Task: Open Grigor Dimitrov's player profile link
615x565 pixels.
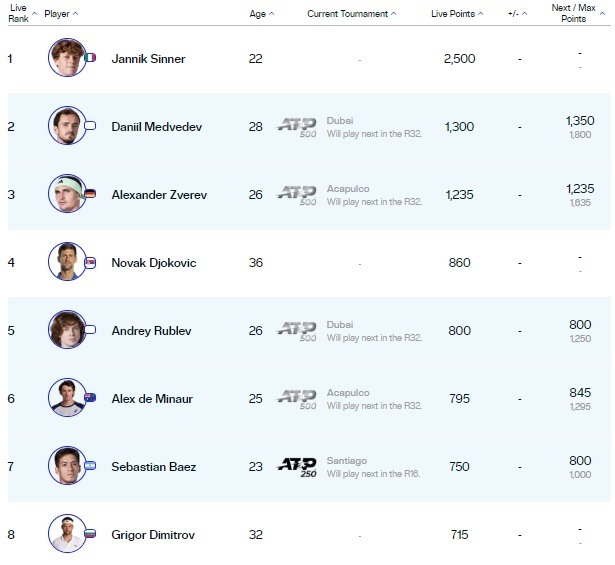Action: point(153,535)
